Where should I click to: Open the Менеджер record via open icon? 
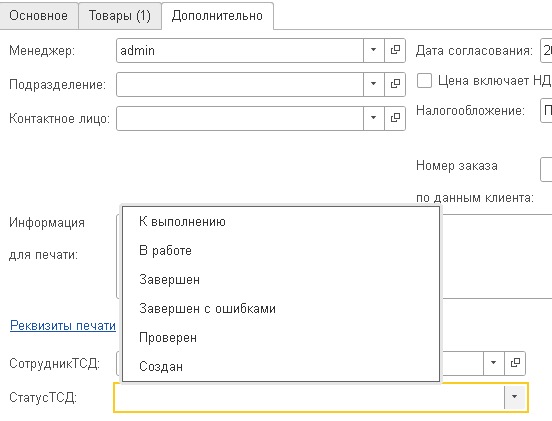click(395, 50)
